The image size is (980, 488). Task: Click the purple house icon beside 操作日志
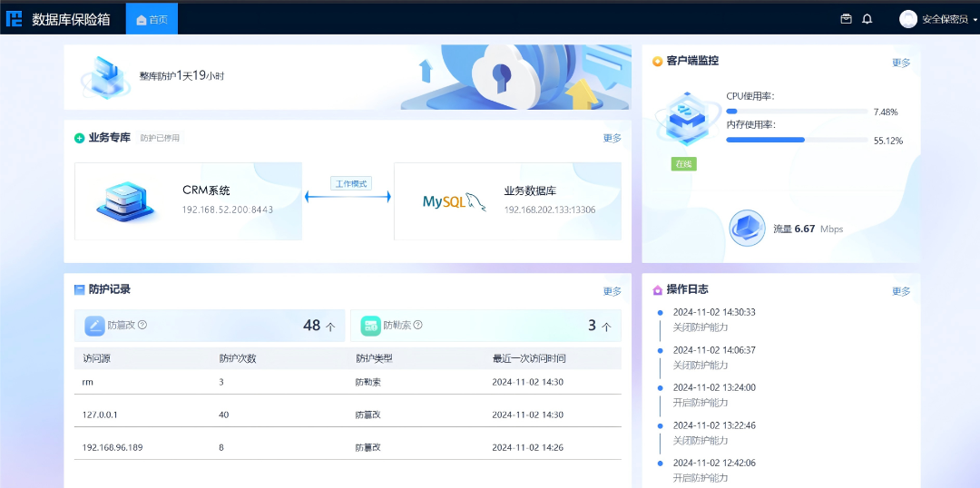pyautogui.click(x=657, y=290)
